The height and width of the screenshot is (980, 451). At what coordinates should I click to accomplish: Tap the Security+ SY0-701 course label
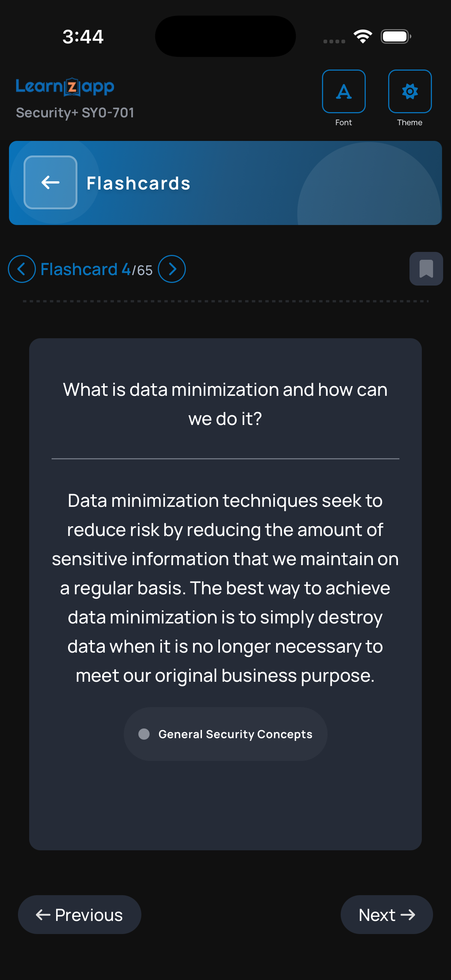(x=75, y=113)
